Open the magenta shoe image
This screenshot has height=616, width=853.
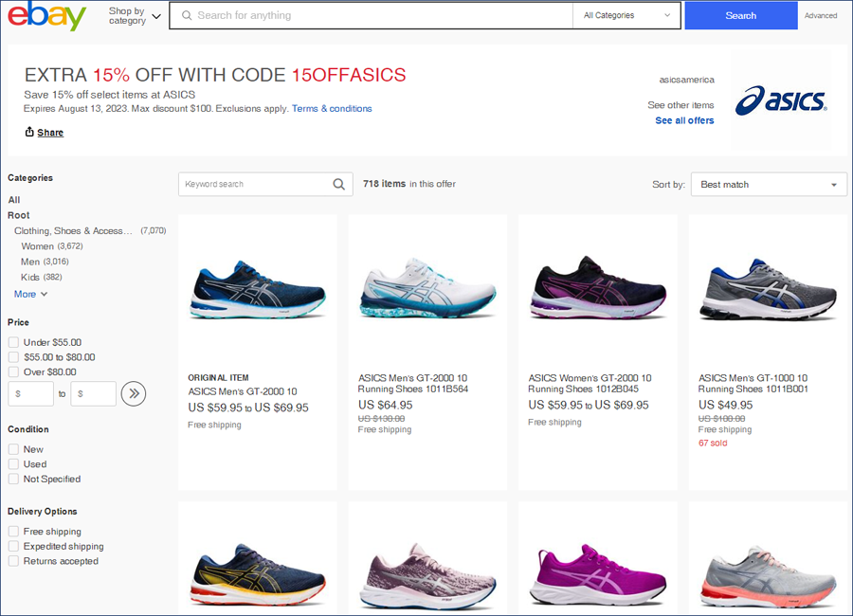598,574
